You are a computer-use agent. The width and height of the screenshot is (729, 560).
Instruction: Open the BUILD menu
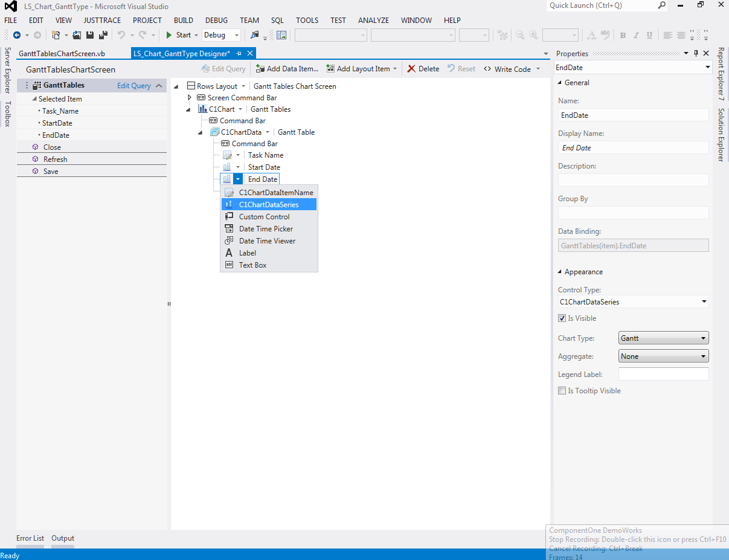tap(184, 20)
